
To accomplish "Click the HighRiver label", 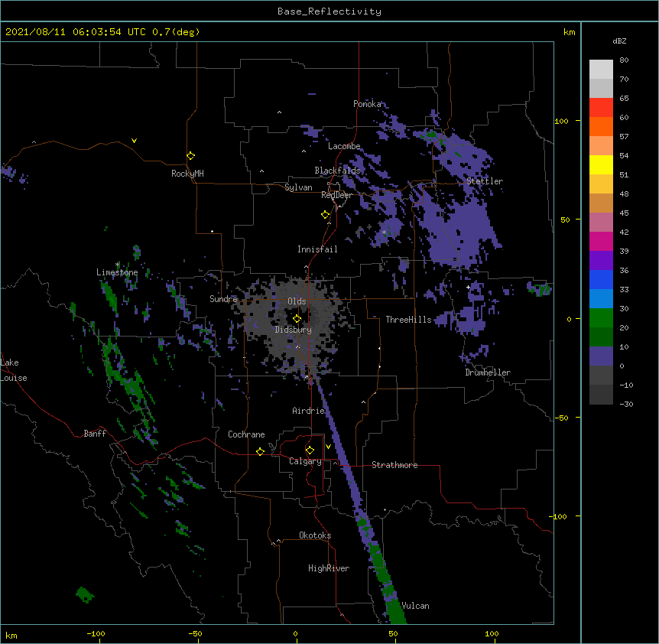I will click(x=329, y=568).
